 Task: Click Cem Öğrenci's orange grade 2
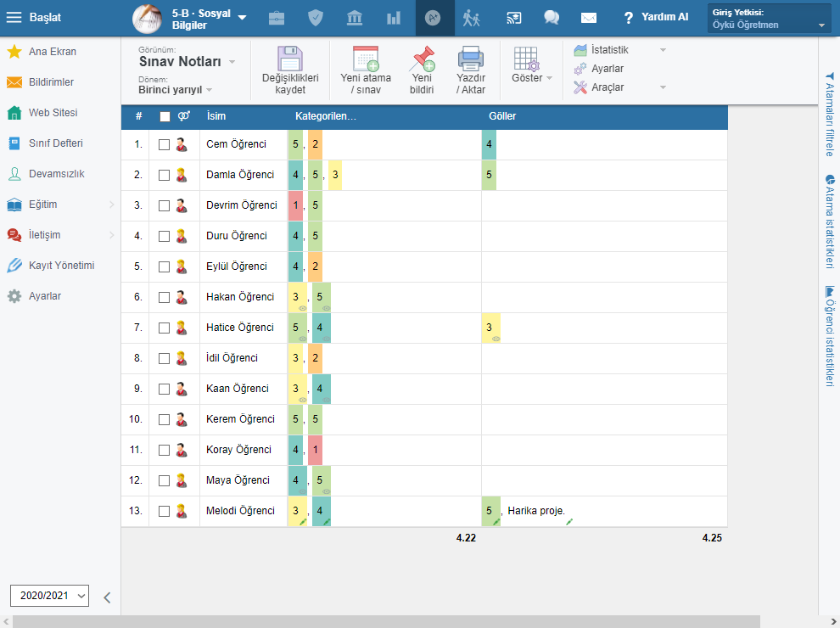pos(315,144)
